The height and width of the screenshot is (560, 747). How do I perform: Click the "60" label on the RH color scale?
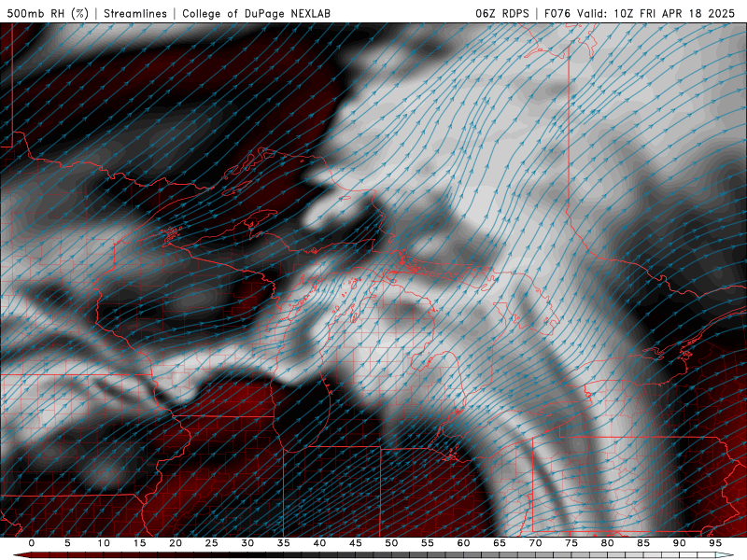(463, 543)
